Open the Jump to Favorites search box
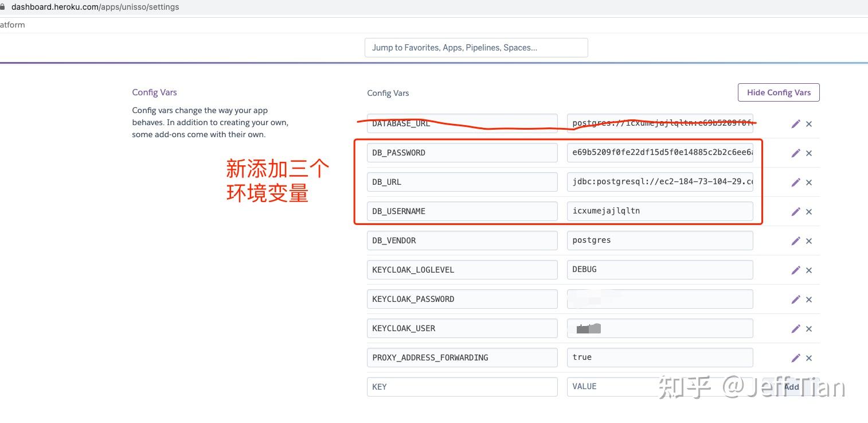This screenshot has height=423, width=868. tap(476, 47)
